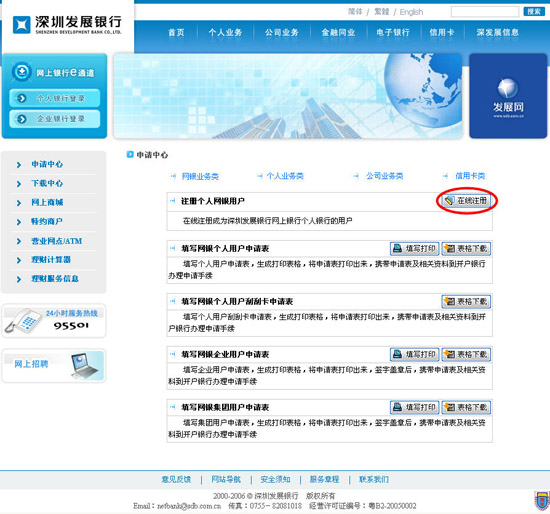Click chevron icon beside 下载中心
Screen dimensions: 550x514
pyautogui.click(x=19, y=183)
